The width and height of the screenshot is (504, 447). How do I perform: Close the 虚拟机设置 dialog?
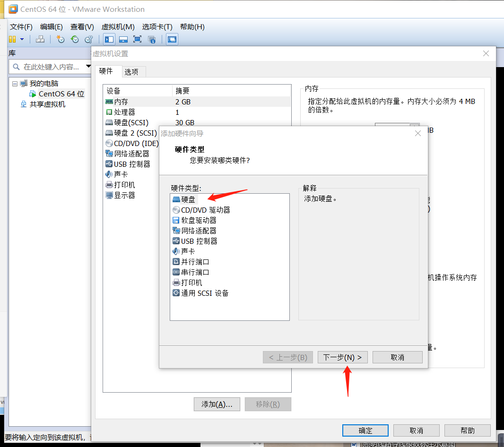486,54
